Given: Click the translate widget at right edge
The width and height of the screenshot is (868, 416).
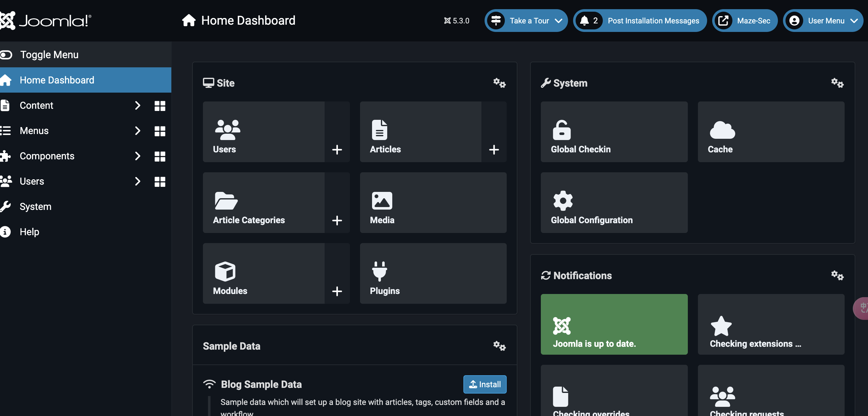Looking at the screenshot, I should (x=861, y=308).
